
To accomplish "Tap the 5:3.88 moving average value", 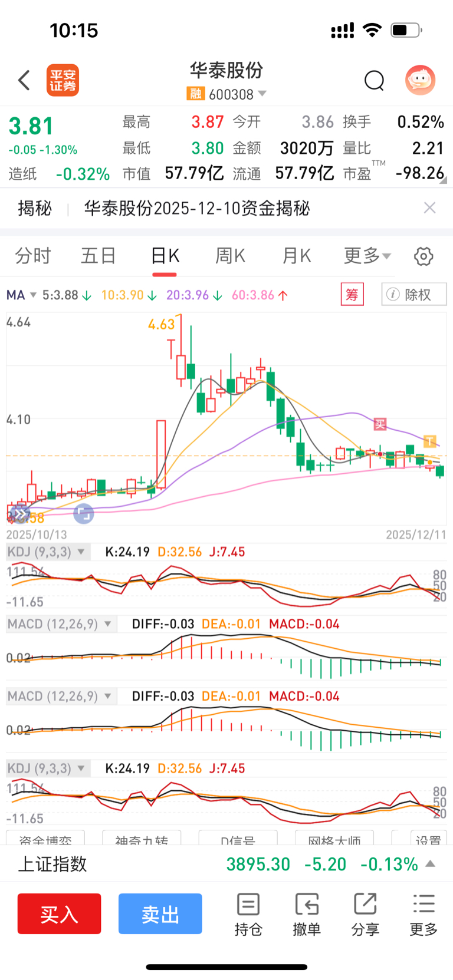I will pos(67,295).
